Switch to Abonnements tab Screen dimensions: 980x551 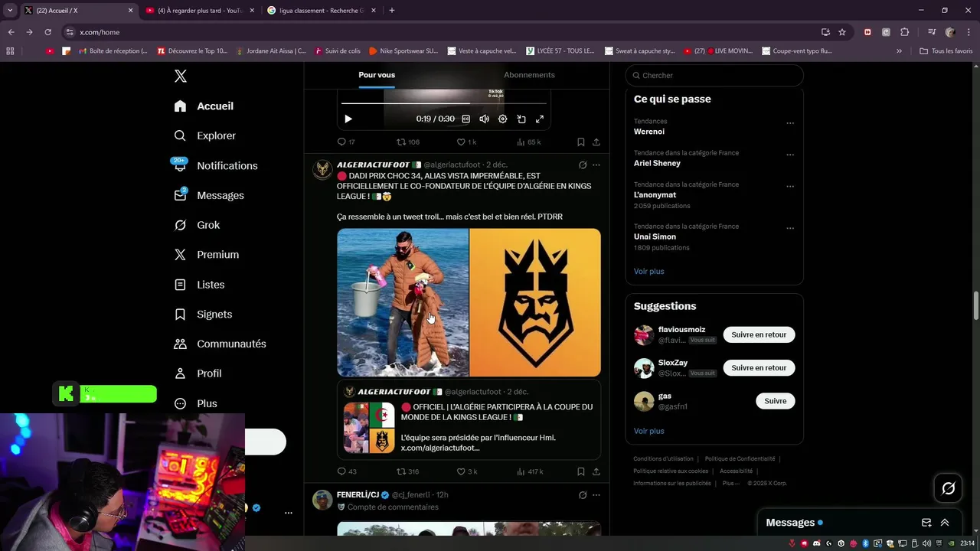pyautogui.click(x=529, y=75)
